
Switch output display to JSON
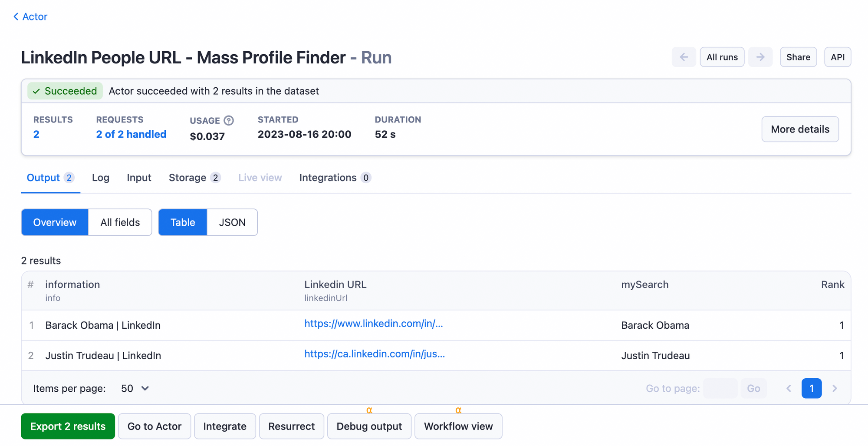click(232, 222)
